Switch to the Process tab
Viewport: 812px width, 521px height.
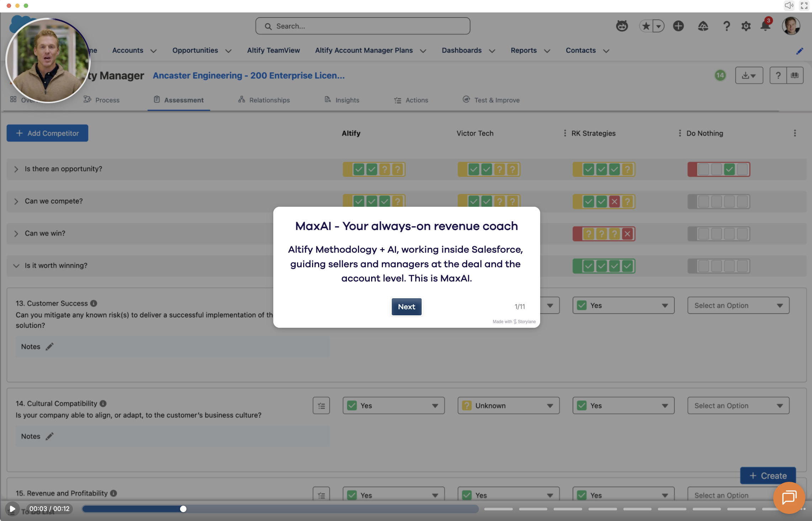pos(102,100)
